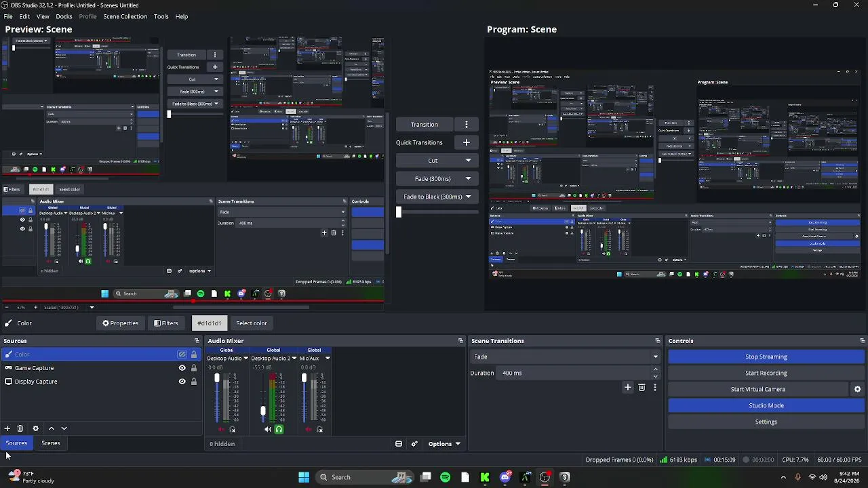The image size is (868, 488).
Task: Float the Sources dock panel
Action: (x=197, y=341)
